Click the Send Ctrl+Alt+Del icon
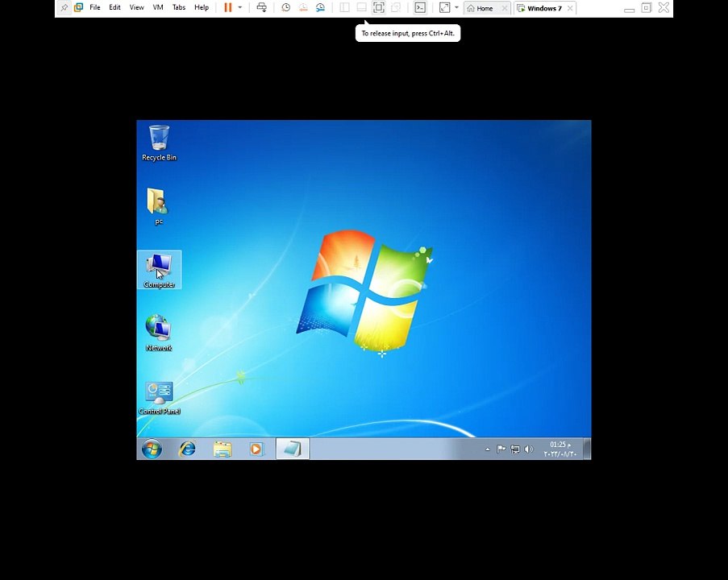This screenshot has width=728, height=580. tap(262, 7)
